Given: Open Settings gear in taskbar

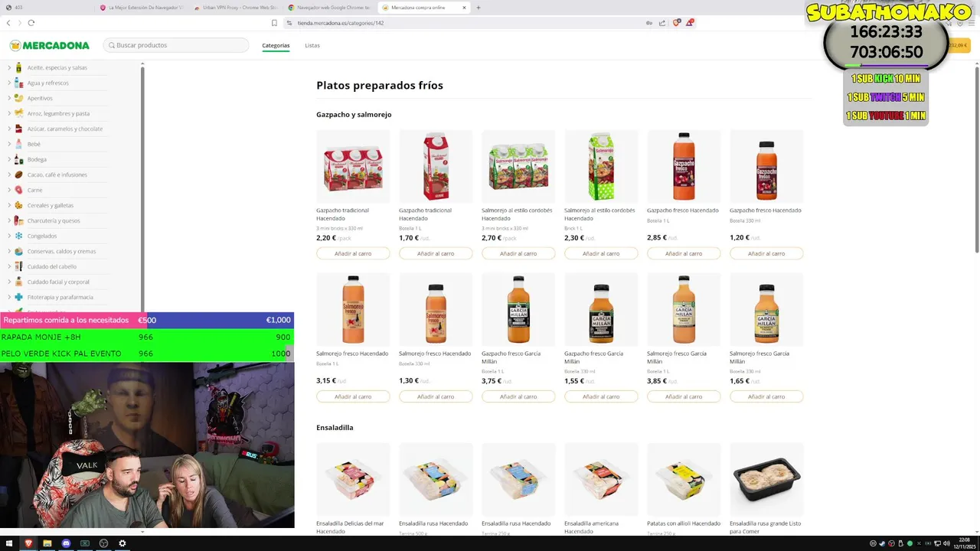Looking at the screenshot, I should (x=122, y=543).
